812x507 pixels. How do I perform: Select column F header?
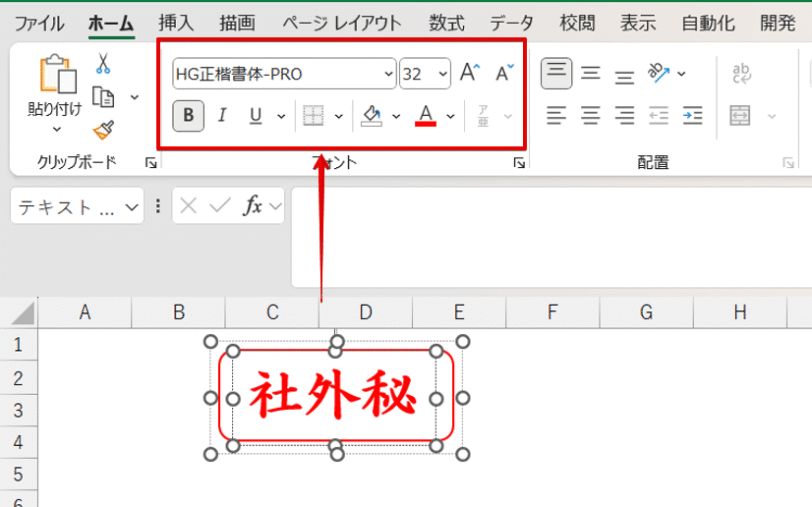[553, 312]
